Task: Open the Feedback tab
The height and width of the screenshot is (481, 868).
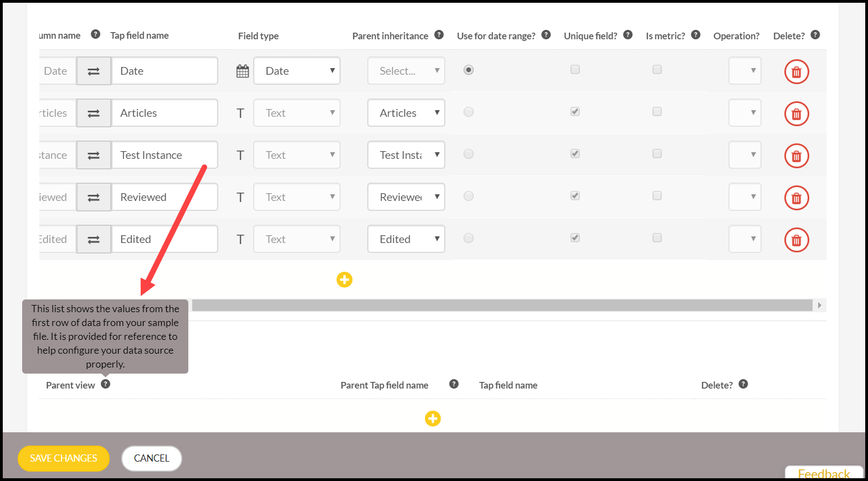Action: [x=824, y=473]
